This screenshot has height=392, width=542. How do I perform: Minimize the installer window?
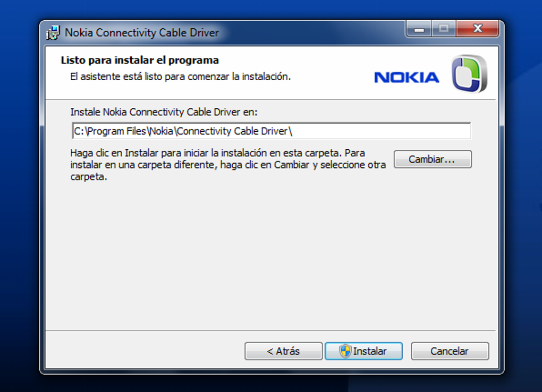[419, 29]
